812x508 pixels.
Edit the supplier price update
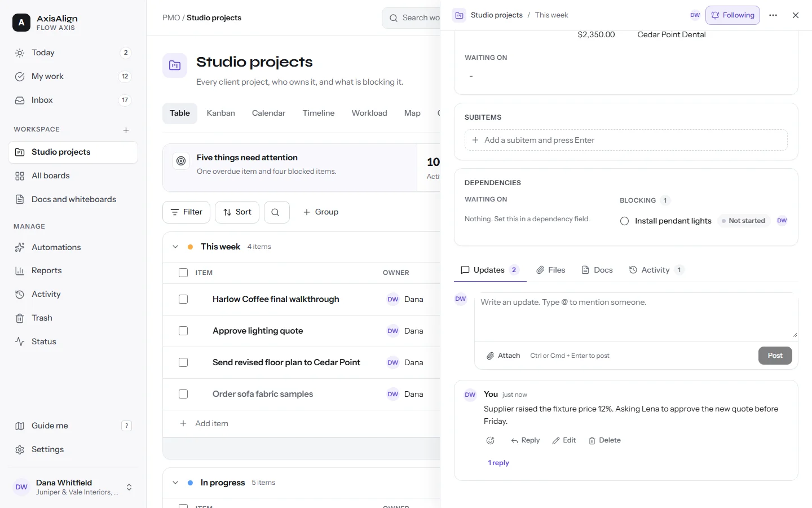click(x=564, y=440)
